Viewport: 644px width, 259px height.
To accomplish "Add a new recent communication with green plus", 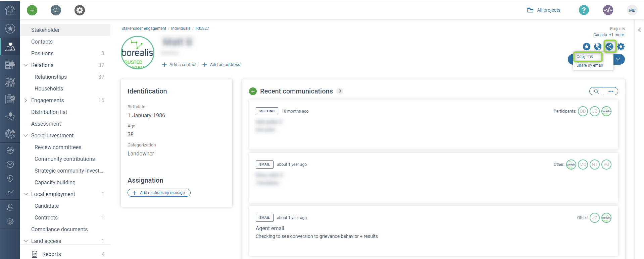I will [x=253, y=91].
